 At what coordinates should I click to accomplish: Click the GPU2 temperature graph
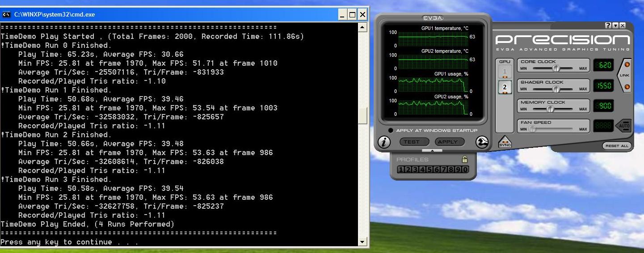coord(433,62)
